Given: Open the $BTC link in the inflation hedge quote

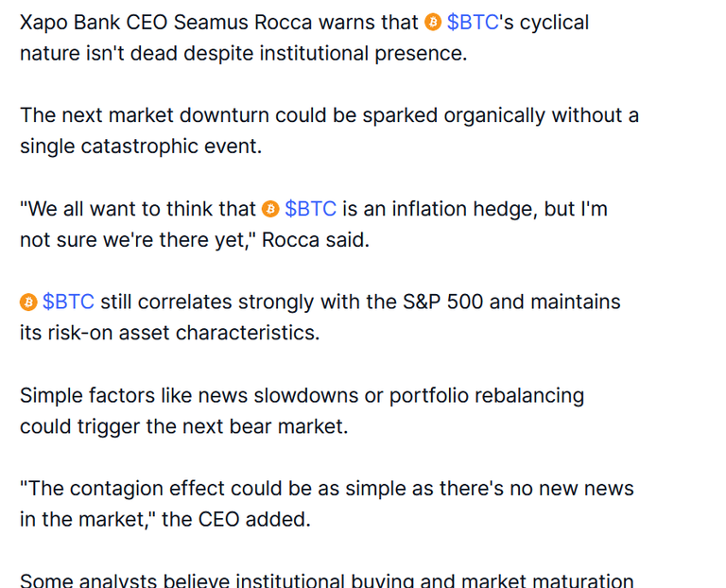Looking at the screenshot, I should point(310,209).
